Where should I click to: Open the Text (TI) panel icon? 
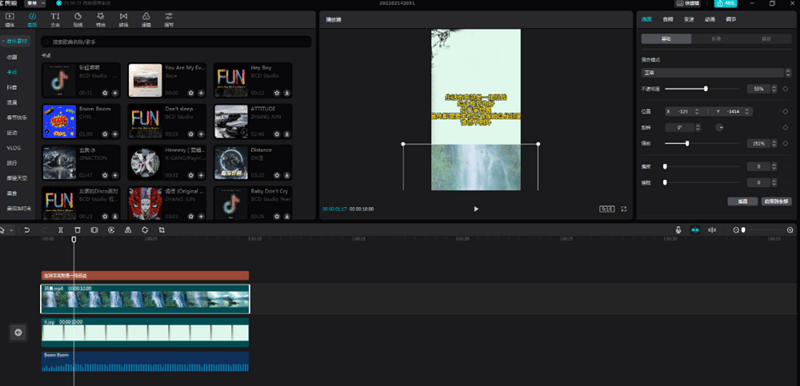click(x=55, y=19)
